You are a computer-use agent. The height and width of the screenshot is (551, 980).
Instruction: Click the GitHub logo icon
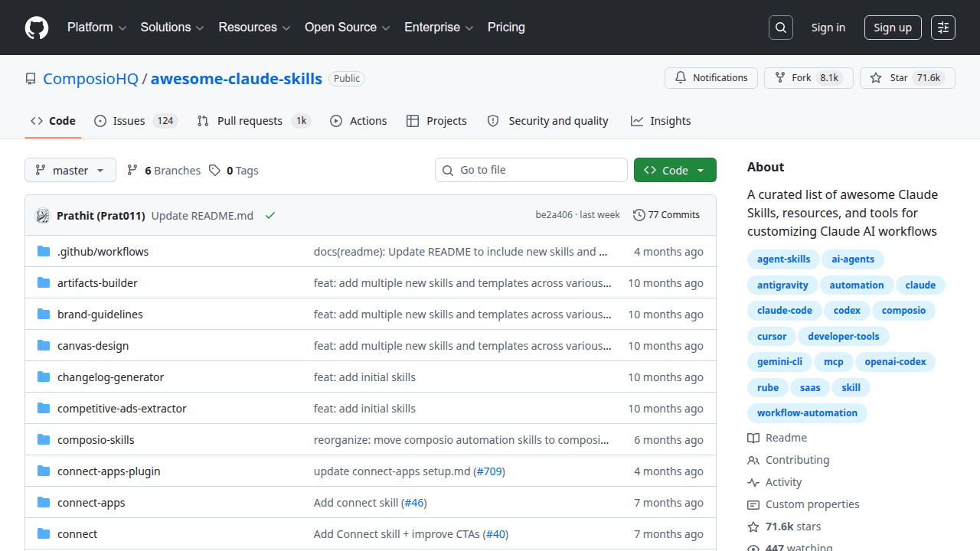(37, 28)
